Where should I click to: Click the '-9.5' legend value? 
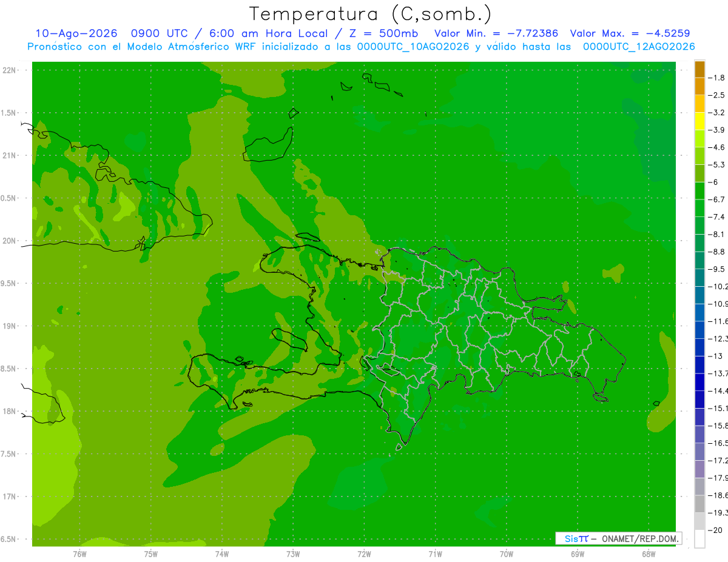(x=716, y=269)
